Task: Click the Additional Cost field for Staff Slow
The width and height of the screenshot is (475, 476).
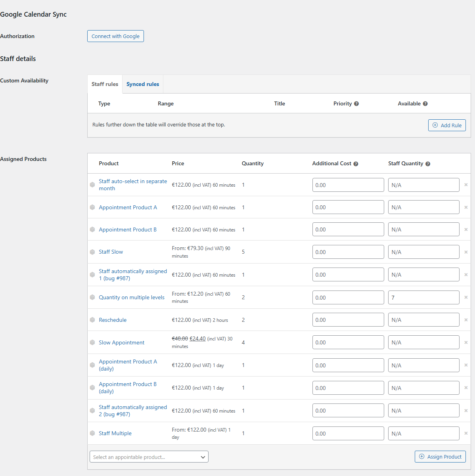Action: 348,252
